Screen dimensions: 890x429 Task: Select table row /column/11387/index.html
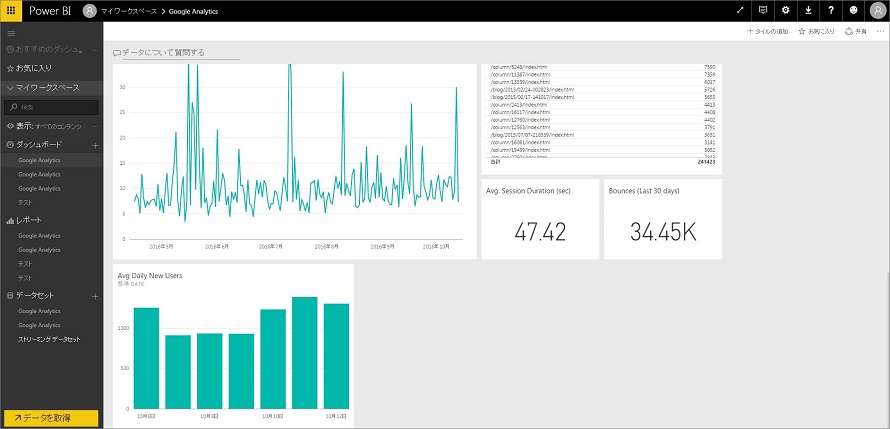coord(602,75)
